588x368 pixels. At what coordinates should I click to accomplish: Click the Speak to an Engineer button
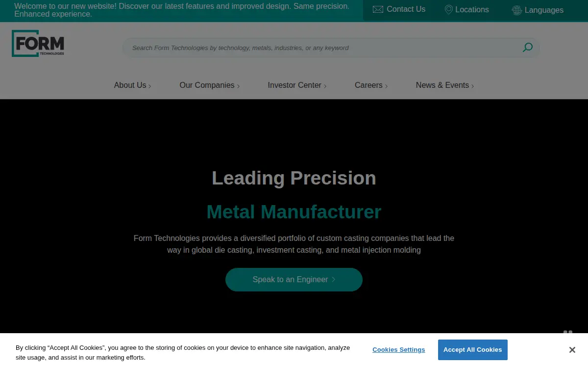[294, 280]
